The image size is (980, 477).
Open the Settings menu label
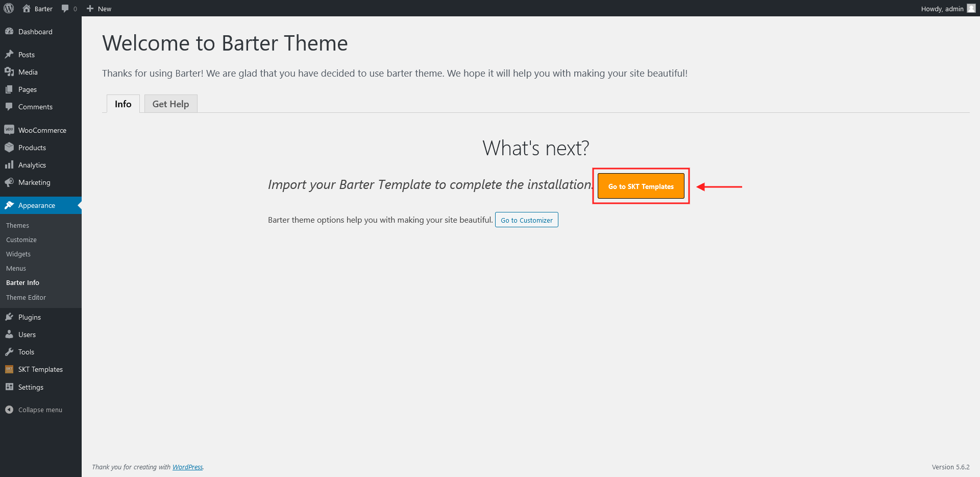tap(31, 387)
